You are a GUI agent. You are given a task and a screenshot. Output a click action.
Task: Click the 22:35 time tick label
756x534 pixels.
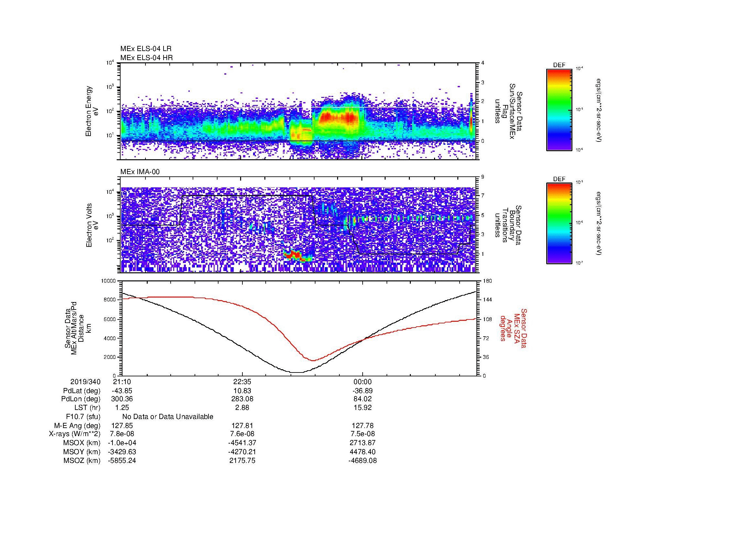coord(242,382)
